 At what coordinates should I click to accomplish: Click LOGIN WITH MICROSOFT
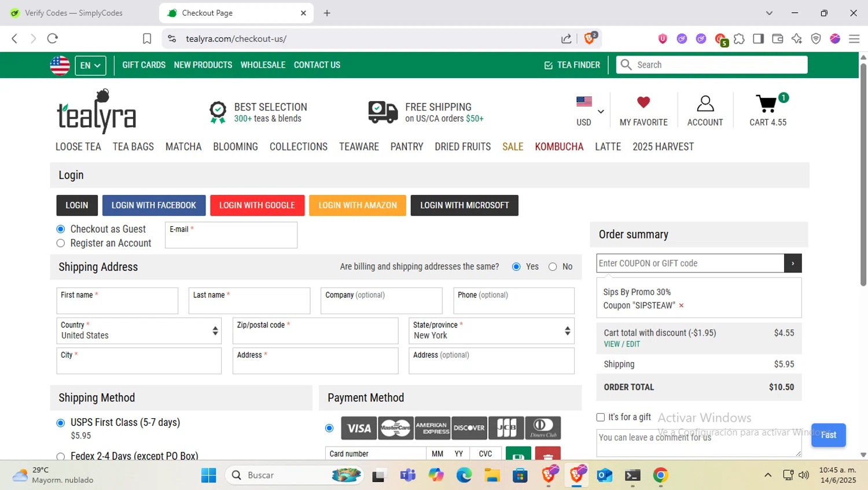coord(465,205)
